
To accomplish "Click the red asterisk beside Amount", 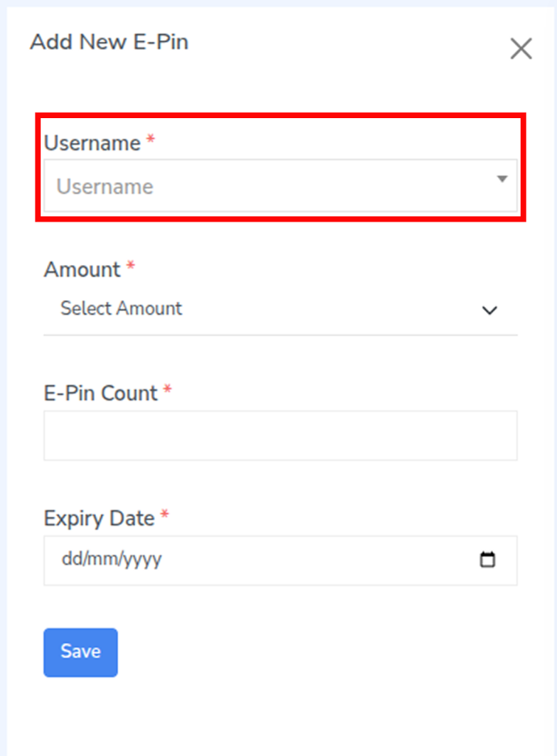I will 131,267.
